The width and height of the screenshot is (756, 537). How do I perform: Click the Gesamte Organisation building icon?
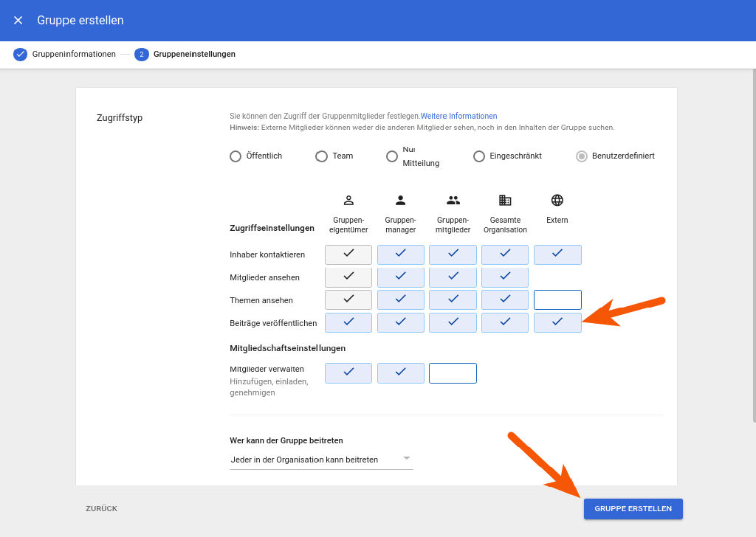click(505, 199)
